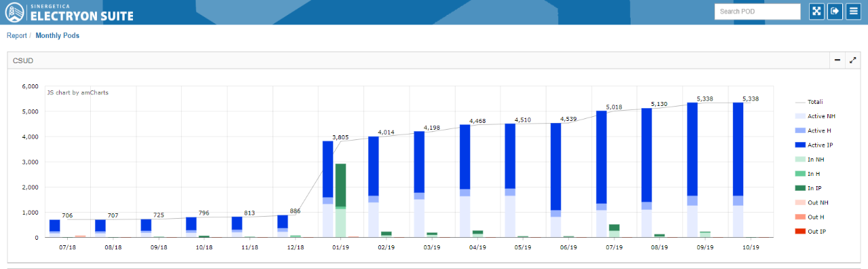
Task: Click the CSUD panel title
Action: (x=23, y=60)
